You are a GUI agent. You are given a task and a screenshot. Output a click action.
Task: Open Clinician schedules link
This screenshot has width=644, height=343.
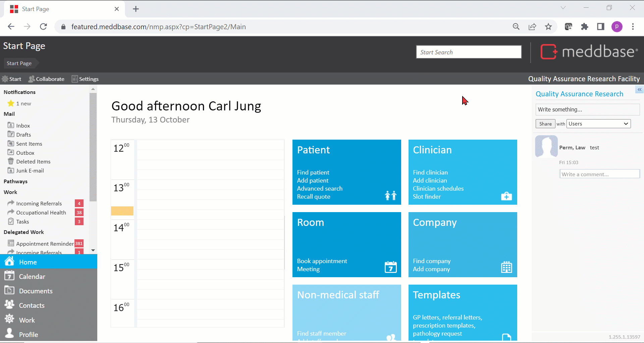[x=438, y=189]
